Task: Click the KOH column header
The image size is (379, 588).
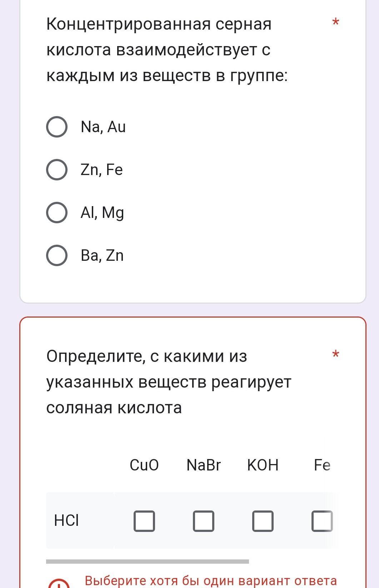Action: [x=263, y=465]
